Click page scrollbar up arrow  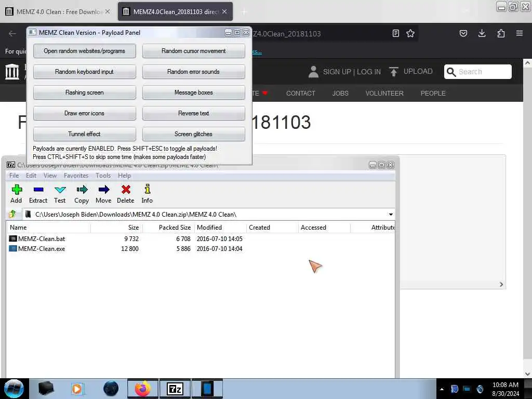(527, 63)
